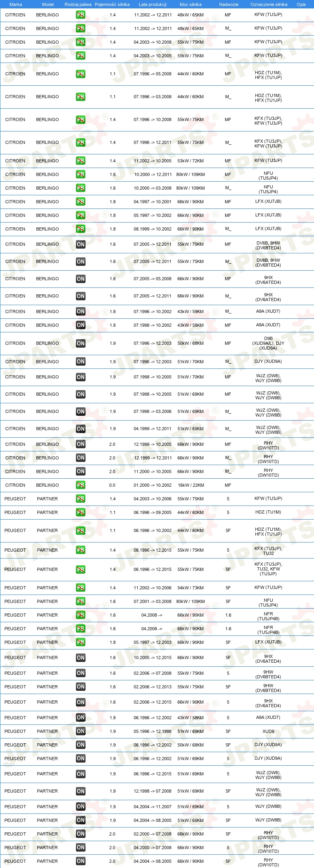Viewport: 314px width, 868px height.
Task: Select the 08.1999 -> 10.2002 production years cell
Action: [153, 229]
